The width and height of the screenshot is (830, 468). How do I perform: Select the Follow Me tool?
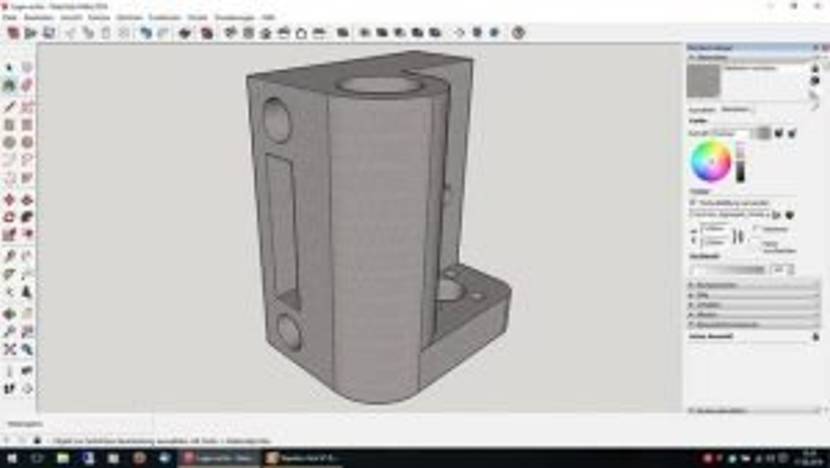27,217
